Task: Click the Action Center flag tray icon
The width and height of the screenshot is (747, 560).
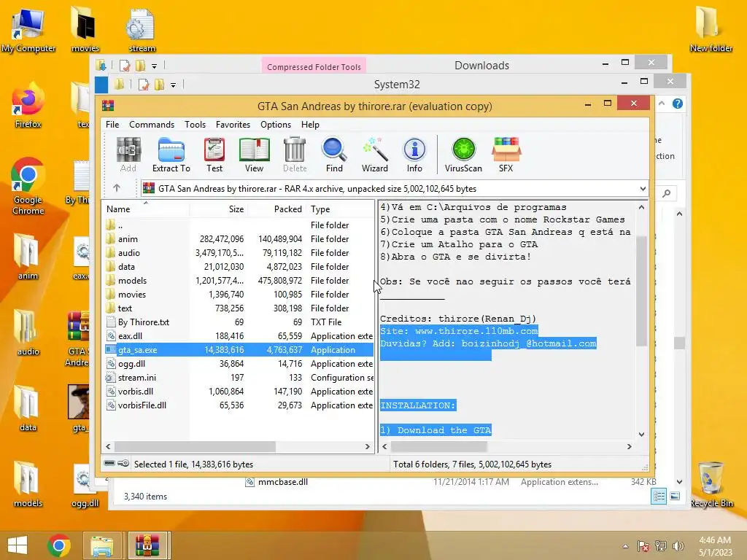Action: point(643,545)
